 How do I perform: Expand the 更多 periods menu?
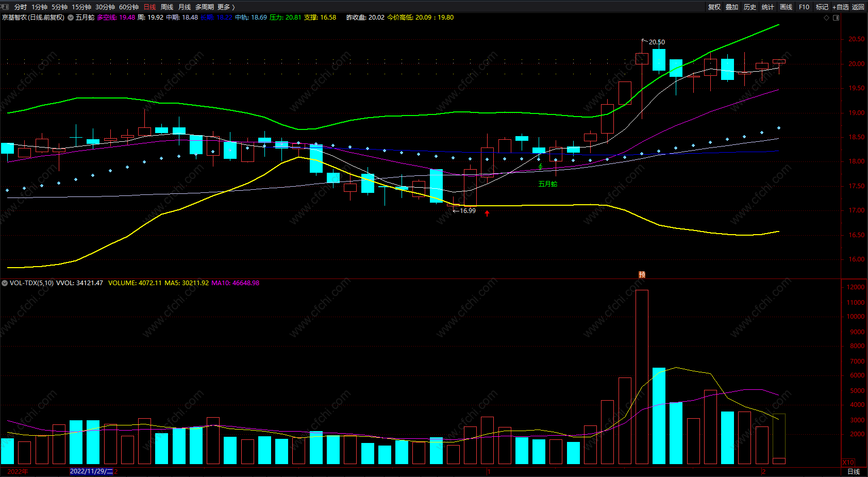click(226, 7)
